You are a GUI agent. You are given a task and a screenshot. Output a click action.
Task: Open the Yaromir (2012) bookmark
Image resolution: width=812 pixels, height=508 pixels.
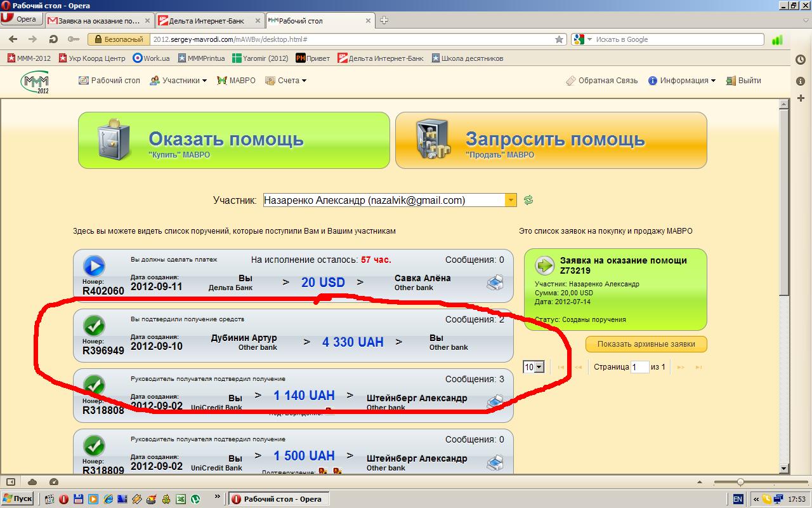[x=260, y=58]
